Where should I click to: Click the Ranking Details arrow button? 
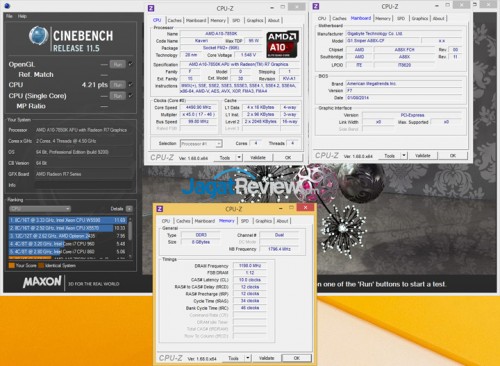(129, 209)
